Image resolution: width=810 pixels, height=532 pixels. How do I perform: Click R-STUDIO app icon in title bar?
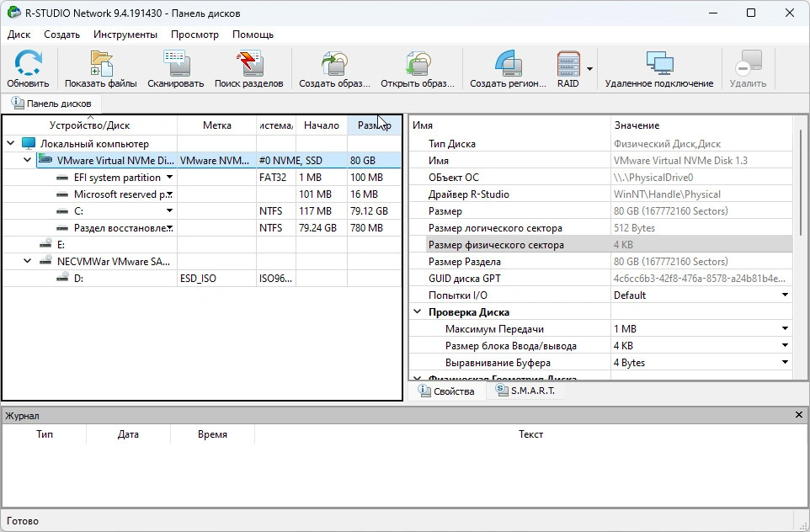point(14,13)
